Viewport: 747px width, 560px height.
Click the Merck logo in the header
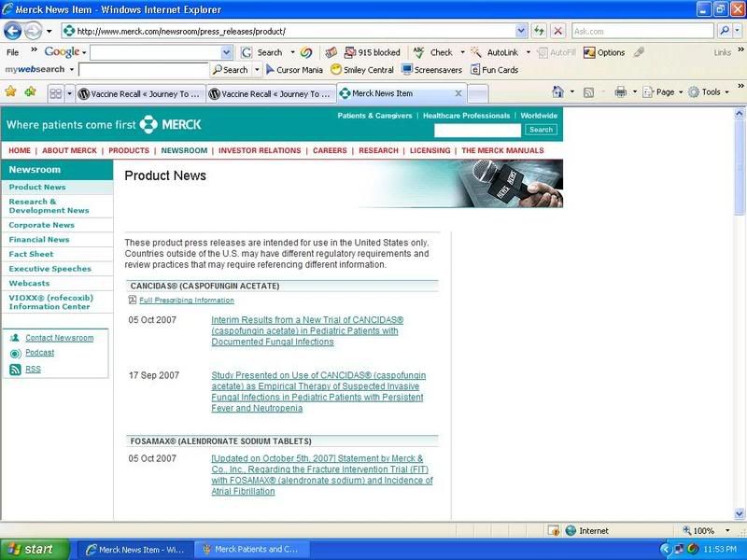[170, 124]
